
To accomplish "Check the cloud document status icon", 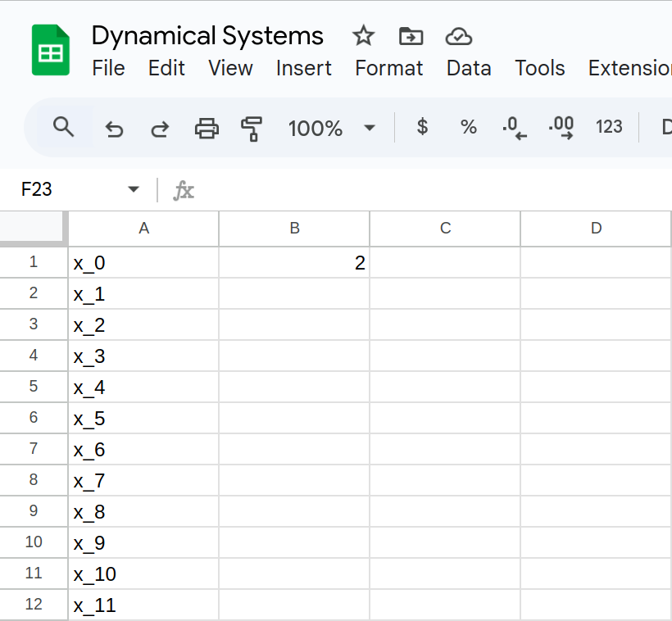I will coord(459,36).
